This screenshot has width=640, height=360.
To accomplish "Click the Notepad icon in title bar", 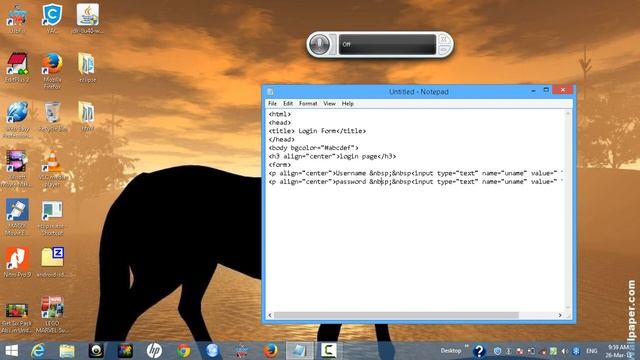I will pyautogui.click(x=270, y=92).
